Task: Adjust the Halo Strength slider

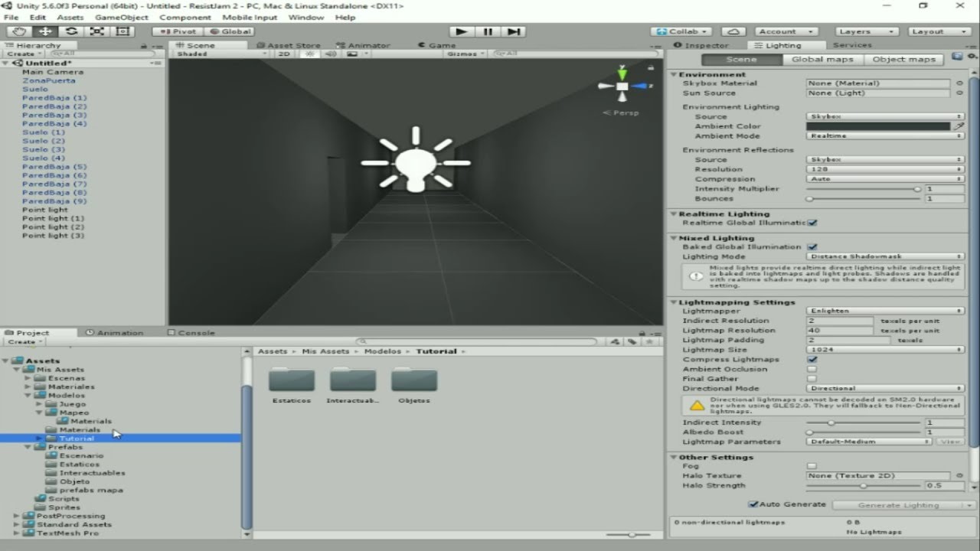Action: point(863,485)
